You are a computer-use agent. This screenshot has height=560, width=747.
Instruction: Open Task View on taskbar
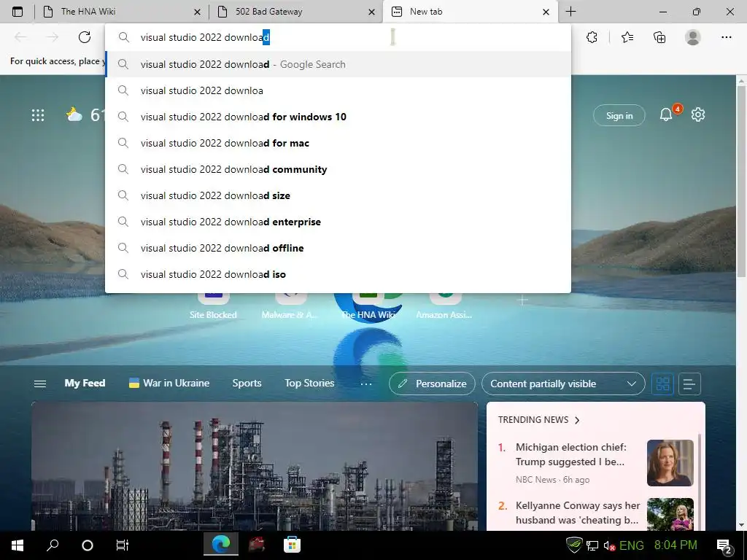tap(123, 545)
